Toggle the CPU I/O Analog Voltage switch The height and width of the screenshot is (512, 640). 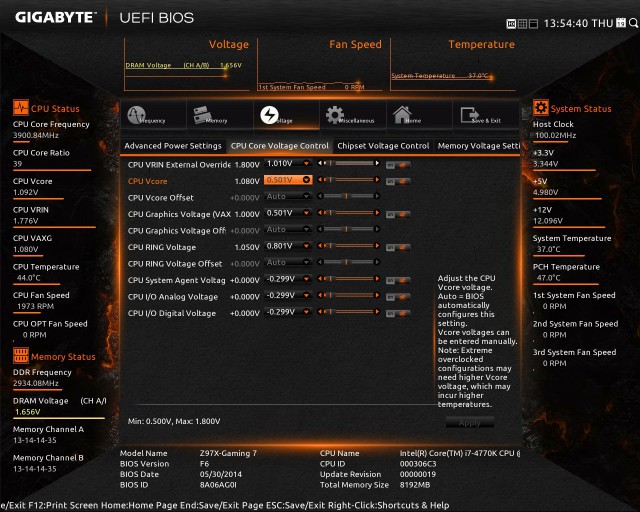click(398, 297)
